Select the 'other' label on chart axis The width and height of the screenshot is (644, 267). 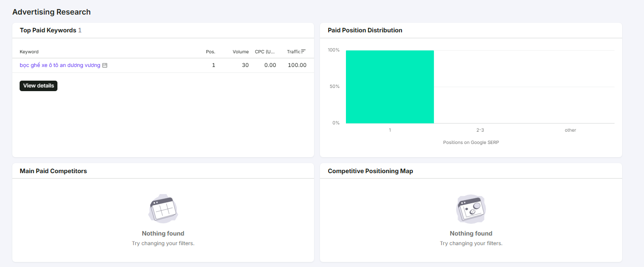570,130
